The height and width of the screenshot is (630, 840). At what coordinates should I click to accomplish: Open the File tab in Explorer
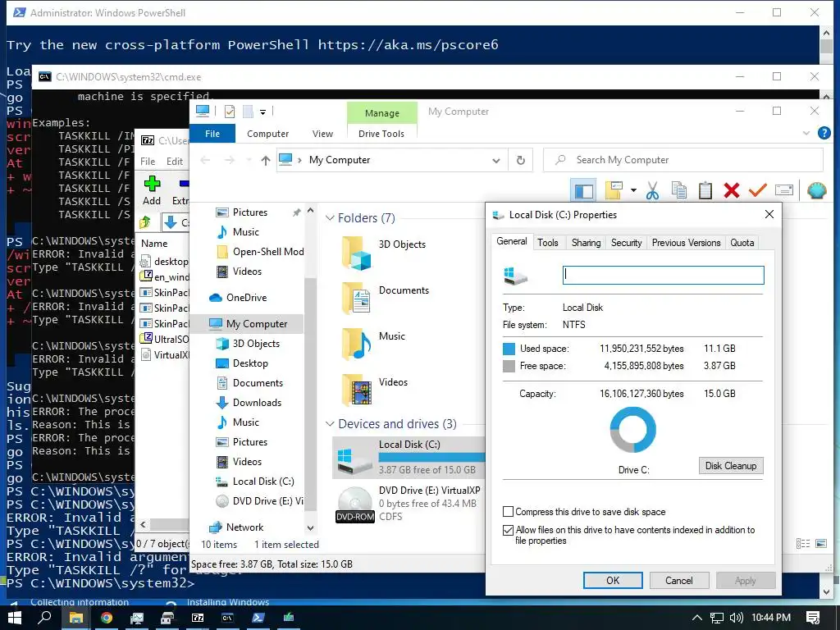[212, 134]
